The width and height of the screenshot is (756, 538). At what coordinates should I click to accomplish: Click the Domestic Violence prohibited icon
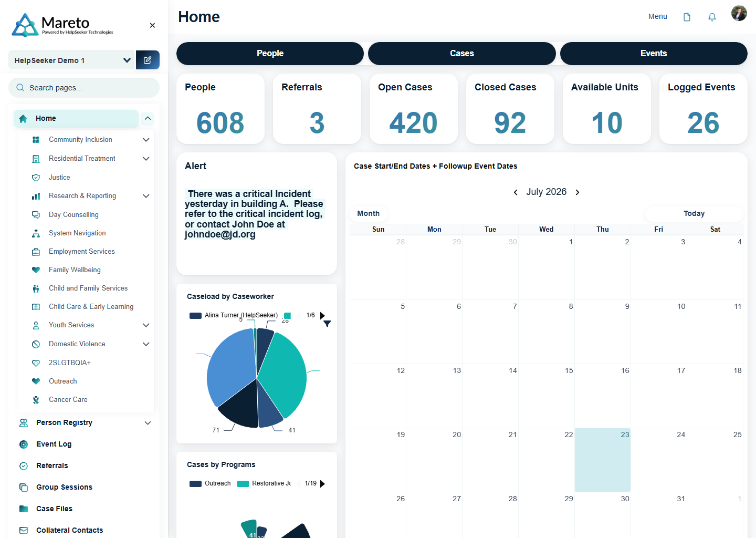[x=36, y=344]
